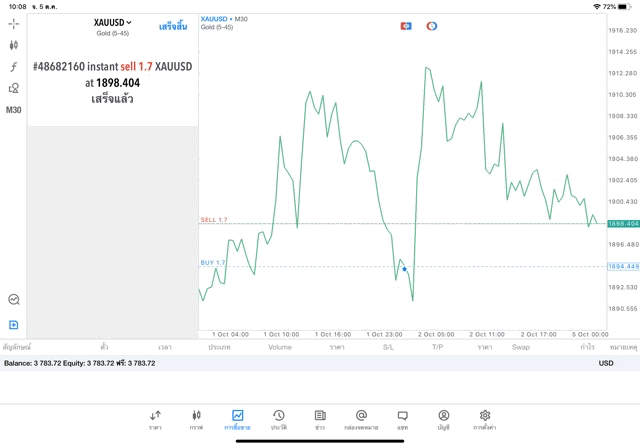This screenshot has width=640, height=447.
Task: Open the News (ข่าว) tab
Action: [x=320, y=420]
